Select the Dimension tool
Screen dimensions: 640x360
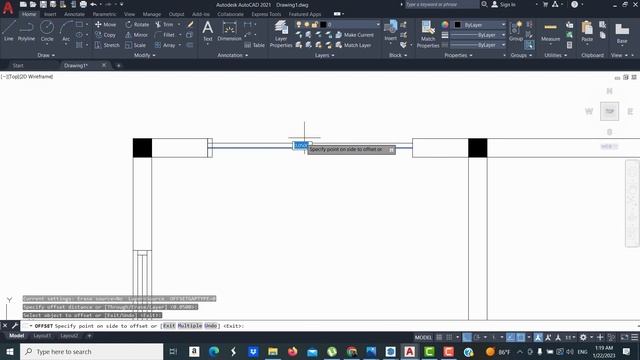coord(229,31)
